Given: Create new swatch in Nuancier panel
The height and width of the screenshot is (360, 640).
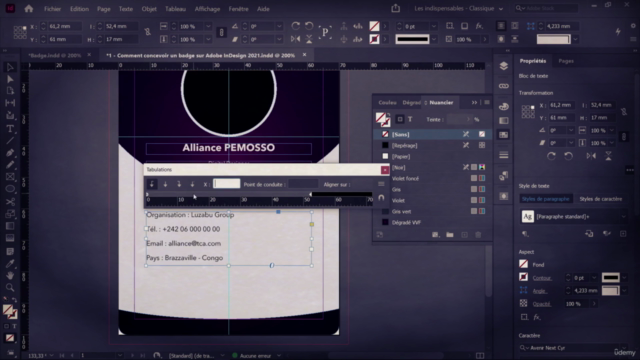Looking at the screenshot, I should (x=464, y=235).
